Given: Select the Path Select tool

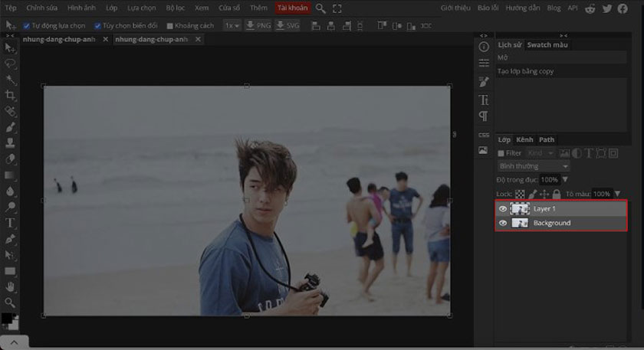Looking at the screenshot, I should pyautogui.click(x=10, y=255).
